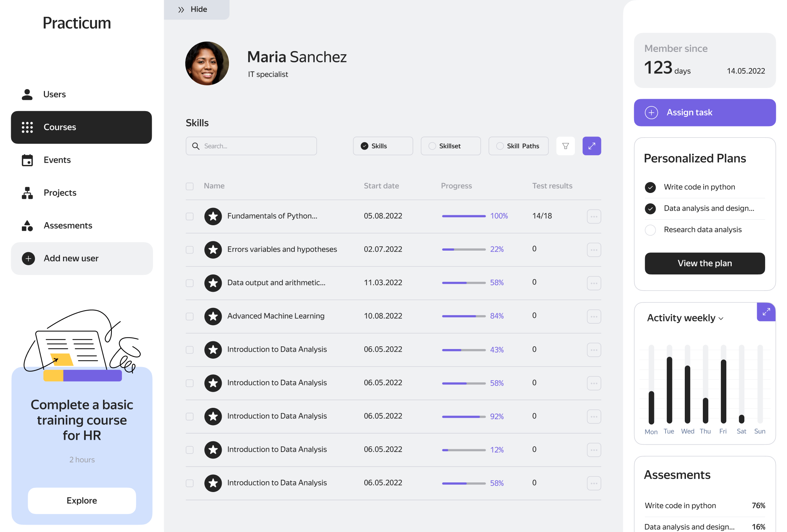This screenshot has width=787, height=532.
Task: Check the Data output and arithmetic row checkbox
Action: [189, 283]
